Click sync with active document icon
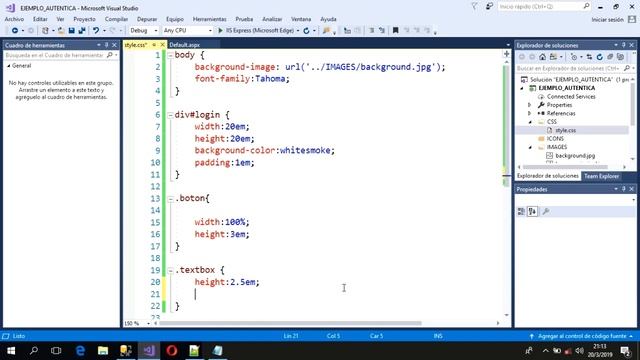The image size is (640, 360). pyautogui.click(x=589, y=57)
